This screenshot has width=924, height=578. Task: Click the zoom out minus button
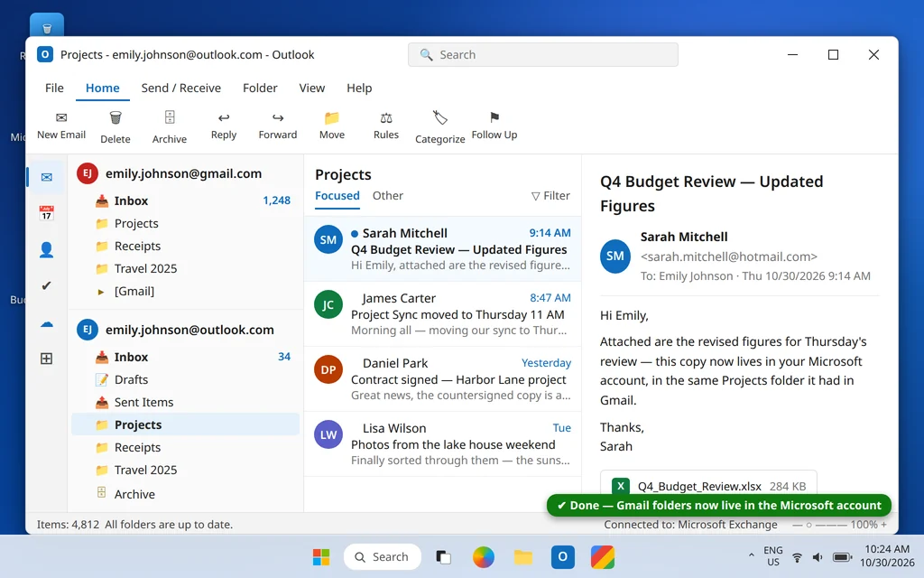[x=797, y=525]
